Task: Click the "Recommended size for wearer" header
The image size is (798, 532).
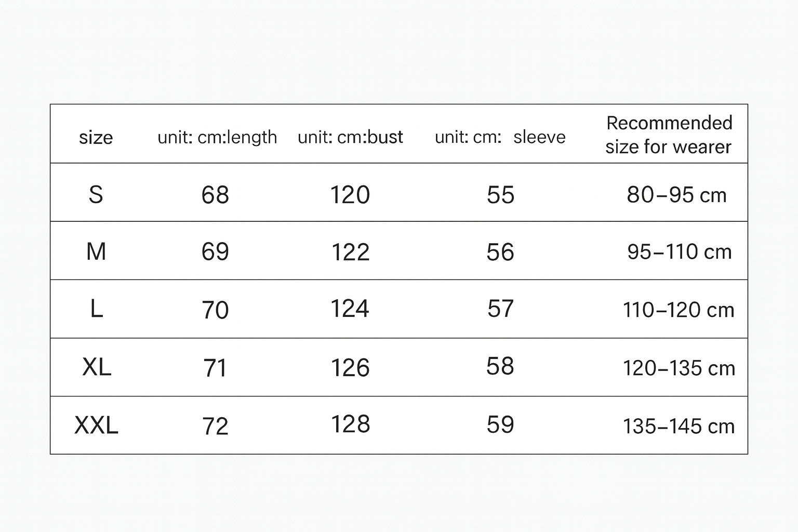Action: tap(669, 135)
